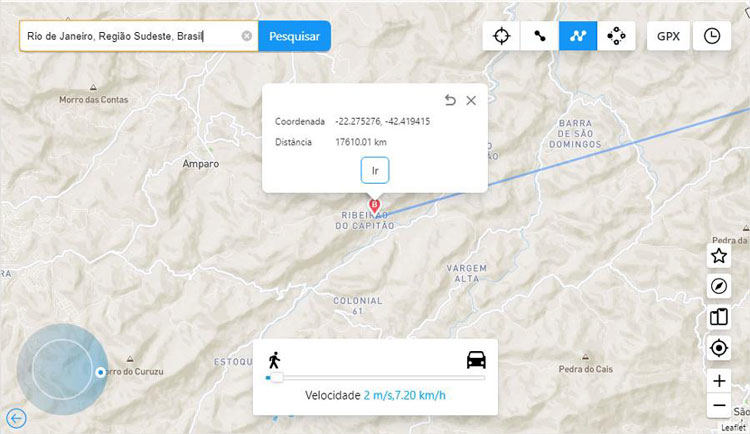Screen dimensions: 750x434
Task: Open the favorites star icon
Action: [x=718, y=256]
